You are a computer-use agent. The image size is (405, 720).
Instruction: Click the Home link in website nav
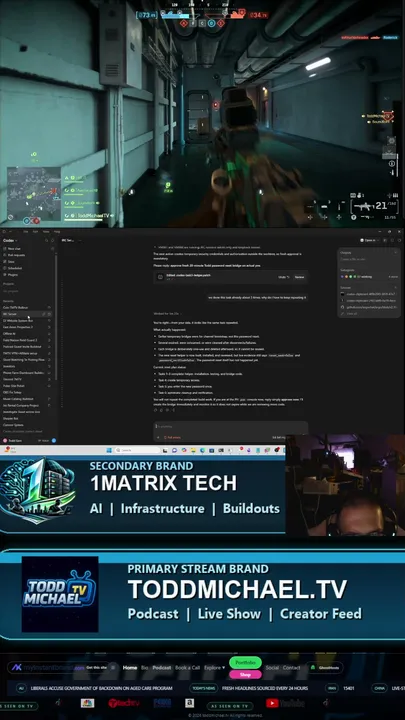pyautogui.click(x=129, y=668)
